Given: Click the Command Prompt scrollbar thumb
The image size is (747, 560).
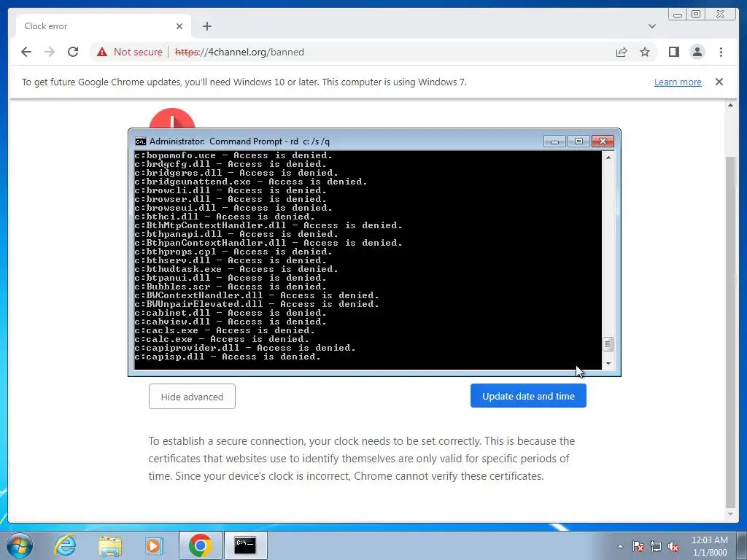Looking at the screenshot, I should pyautogui.click(x=608, y=344).
